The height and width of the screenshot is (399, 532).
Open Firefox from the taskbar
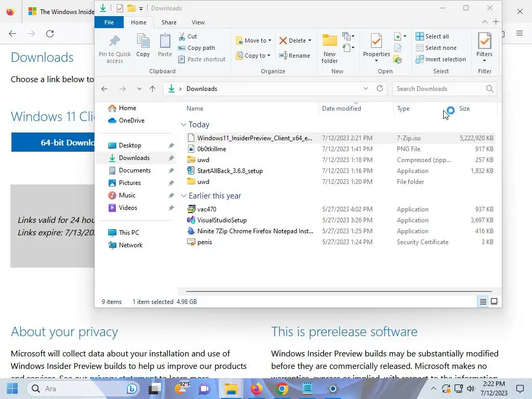click(257, 389)
